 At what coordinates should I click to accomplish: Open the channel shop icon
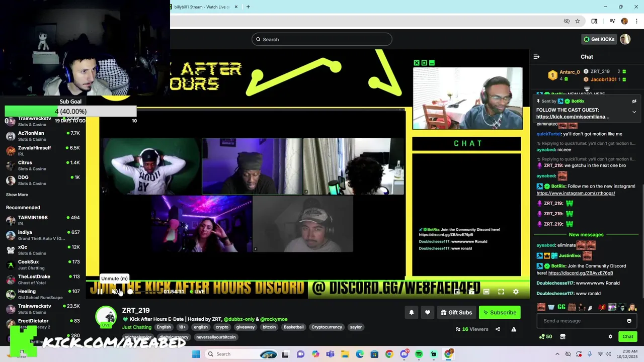[x=562, y=336]
